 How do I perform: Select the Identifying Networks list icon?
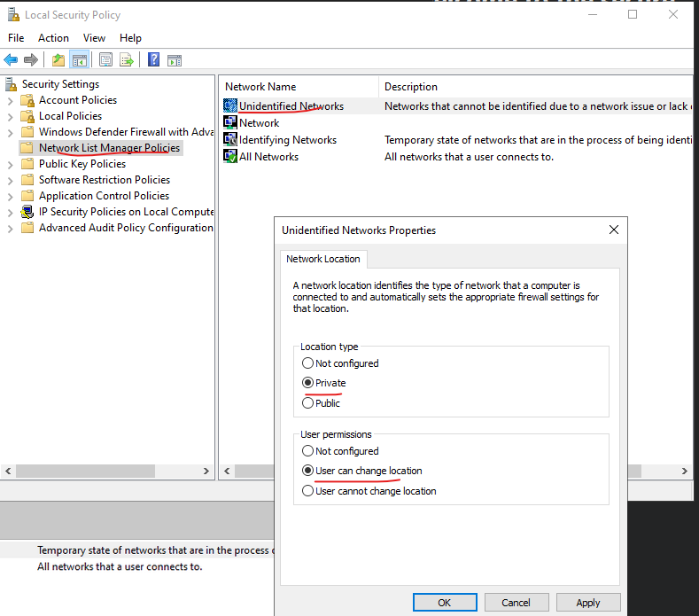[230, 140]
